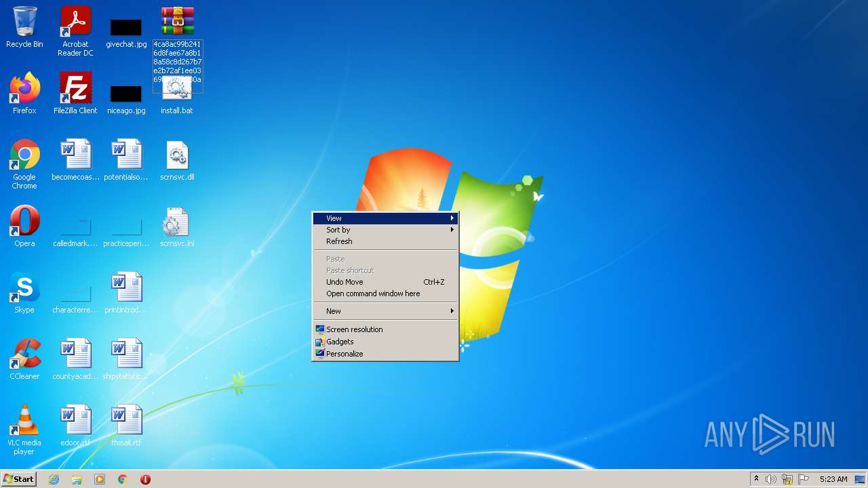Select the niceago.jpg file
The width and height of the screenshot is (868, 488).
click(126, 98)
